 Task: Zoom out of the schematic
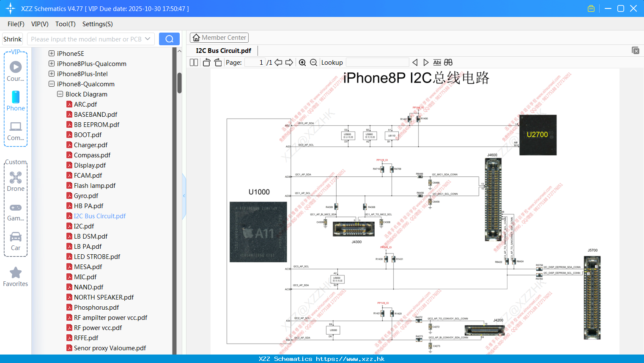(x=313, y=63)
